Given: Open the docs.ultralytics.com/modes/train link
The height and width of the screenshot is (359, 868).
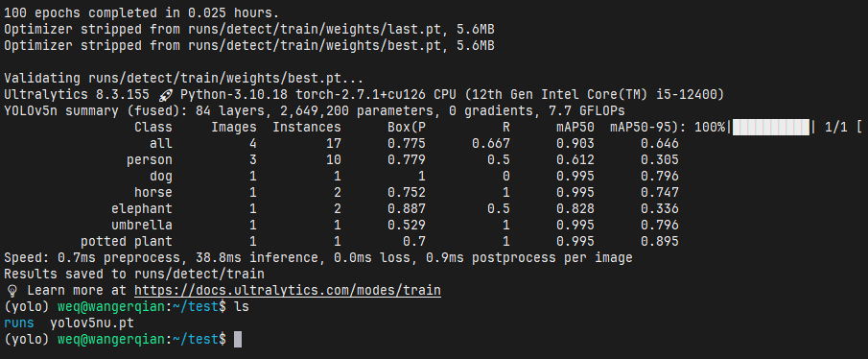Looking at the screenshot, I should (288, 290).
